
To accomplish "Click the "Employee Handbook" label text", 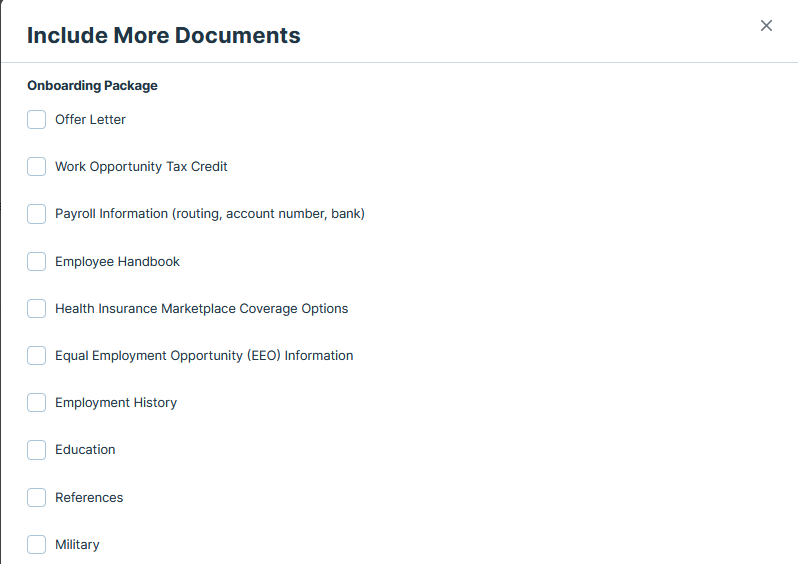I will pyautogui.click(x=117, y=262).
